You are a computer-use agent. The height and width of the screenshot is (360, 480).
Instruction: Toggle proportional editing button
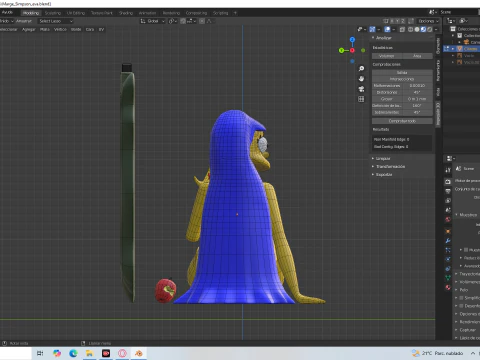point(202,21)
